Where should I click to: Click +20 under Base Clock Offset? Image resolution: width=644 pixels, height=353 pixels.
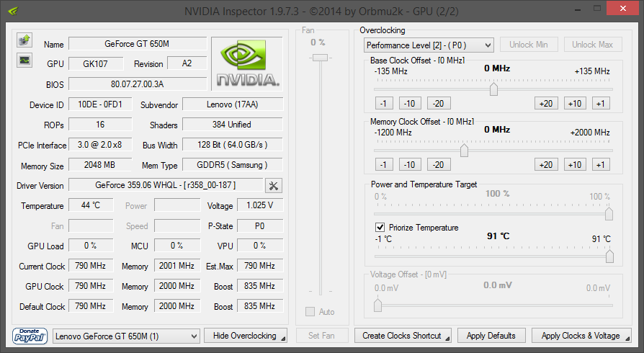pos(546,104)
